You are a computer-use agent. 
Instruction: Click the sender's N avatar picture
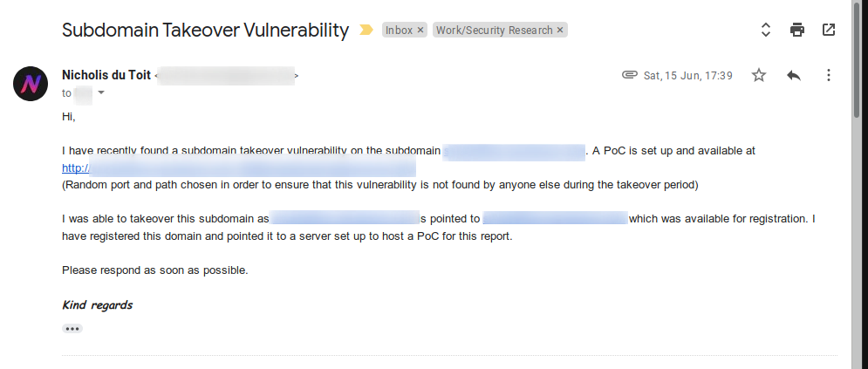(x=31, y=84)
